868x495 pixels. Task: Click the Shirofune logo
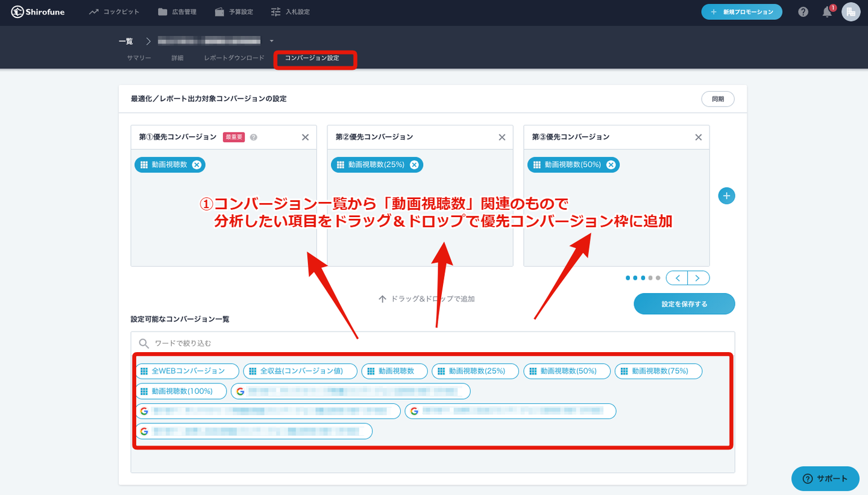pyautogui.click(x=37, y=12)
